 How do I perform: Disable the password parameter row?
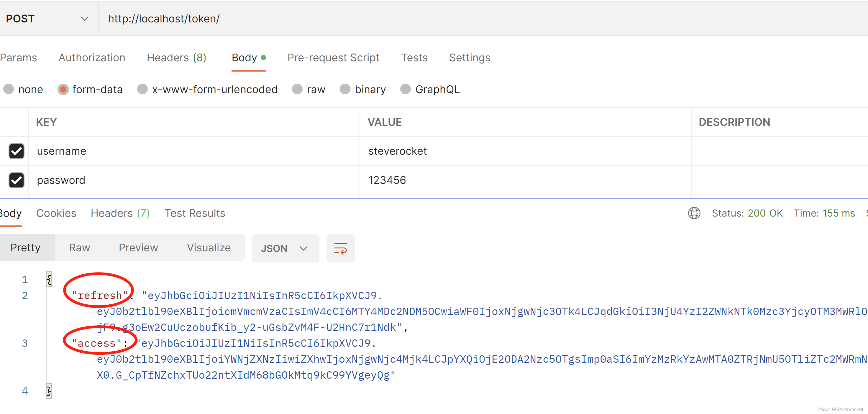point(16,180)
